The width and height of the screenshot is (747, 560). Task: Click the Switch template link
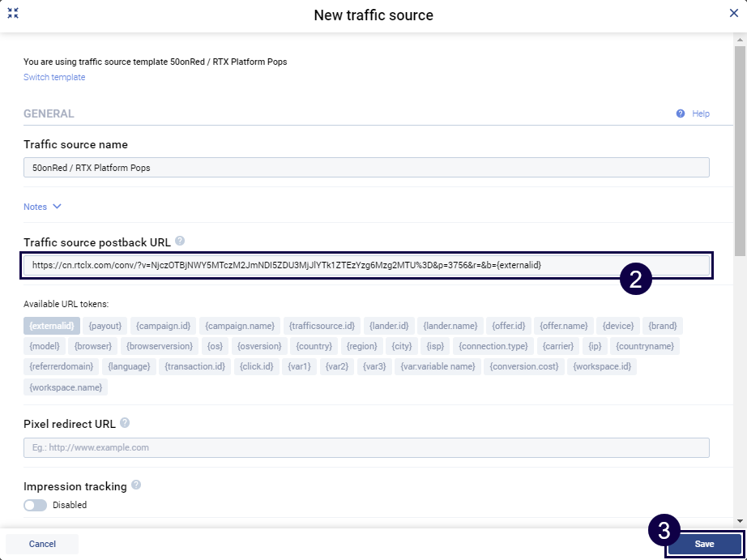point(54,78)
